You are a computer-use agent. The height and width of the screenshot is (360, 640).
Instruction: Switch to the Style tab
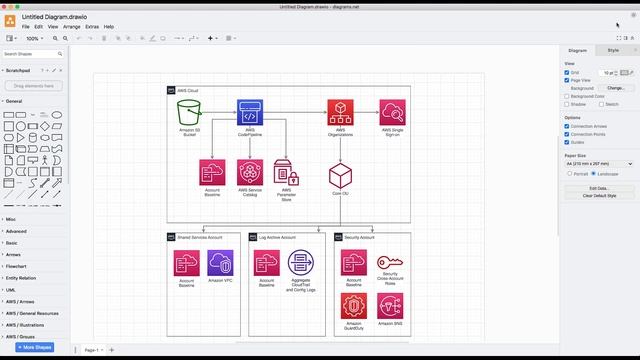tap(613, 50)
